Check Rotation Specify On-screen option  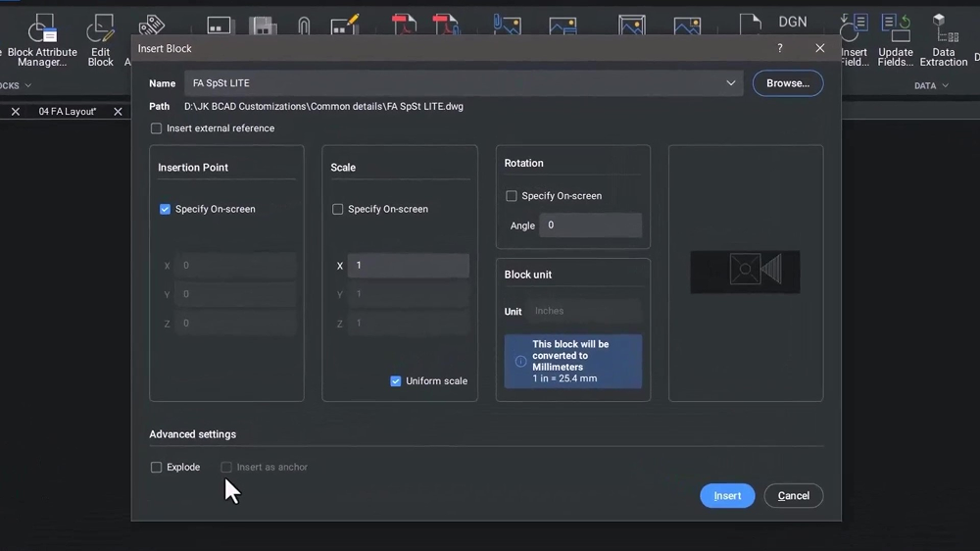(x=512, y=196)
